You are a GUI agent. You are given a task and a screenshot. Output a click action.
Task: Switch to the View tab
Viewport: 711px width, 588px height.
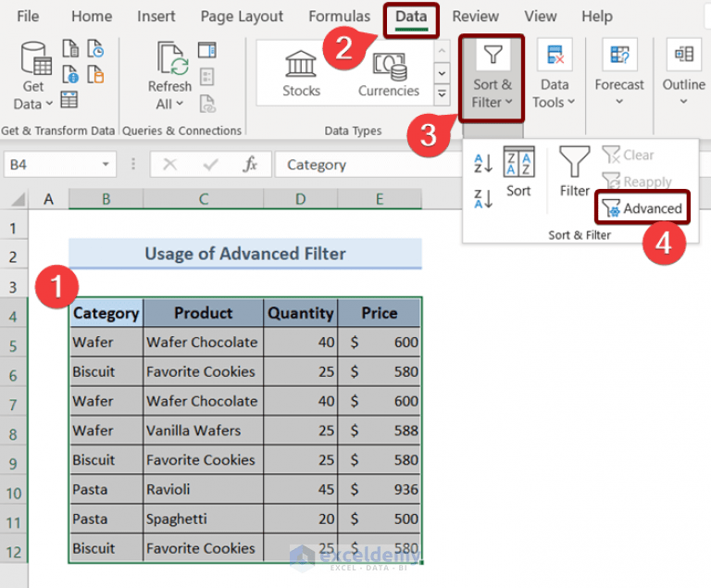540,17
